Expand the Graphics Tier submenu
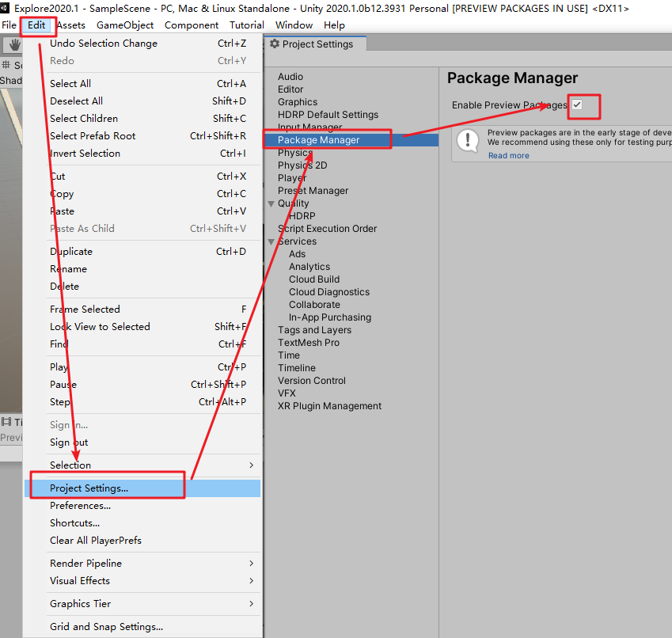This screenshot has height=638, width=672. (x=142, y=603)
